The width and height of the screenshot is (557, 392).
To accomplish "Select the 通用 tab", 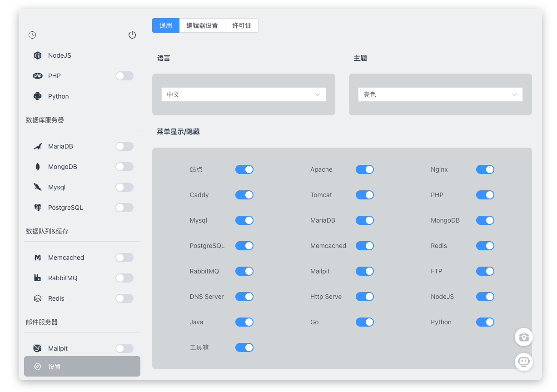I will coord(166,25).
